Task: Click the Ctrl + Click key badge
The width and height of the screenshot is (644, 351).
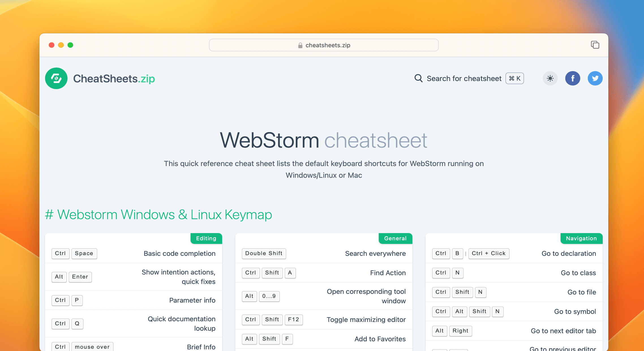Action: coord(489,254)
